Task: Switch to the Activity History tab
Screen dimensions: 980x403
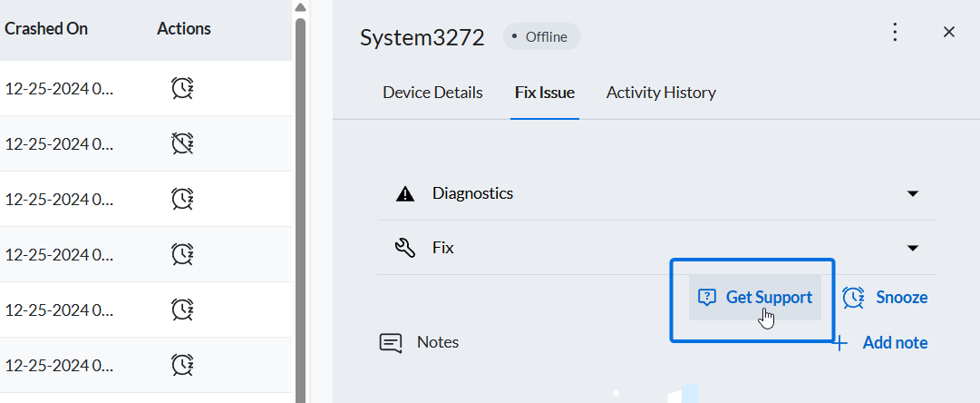Action: (x=661, y=93)
